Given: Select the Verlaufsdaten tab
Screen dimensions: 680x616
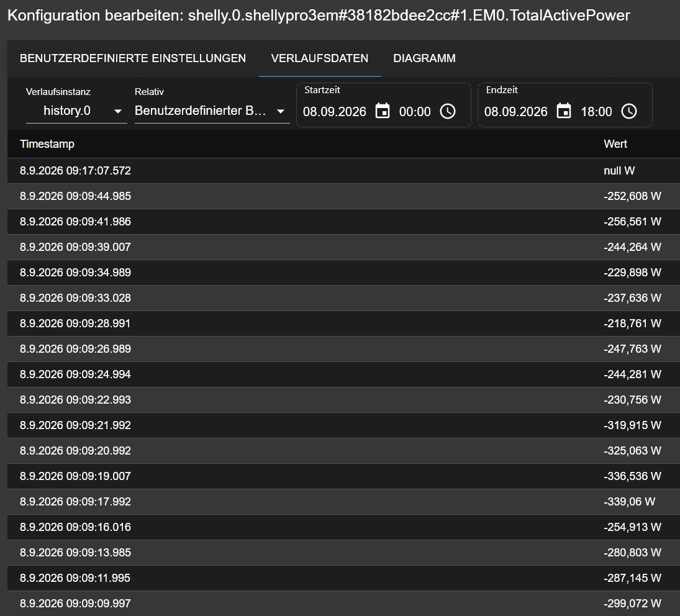Looking at the screenshot, I should (x=320, y=58).
